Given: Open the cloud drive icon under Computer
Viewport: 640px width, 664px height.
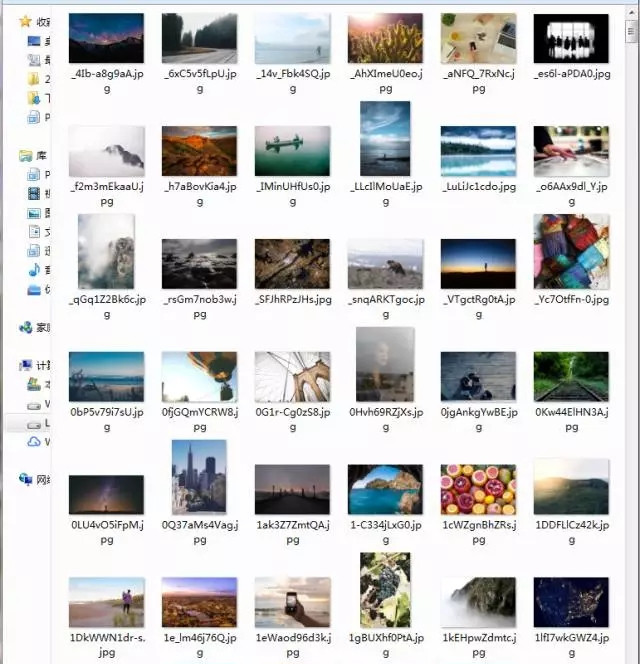Looking at the screenshot, I should (34, 442).
